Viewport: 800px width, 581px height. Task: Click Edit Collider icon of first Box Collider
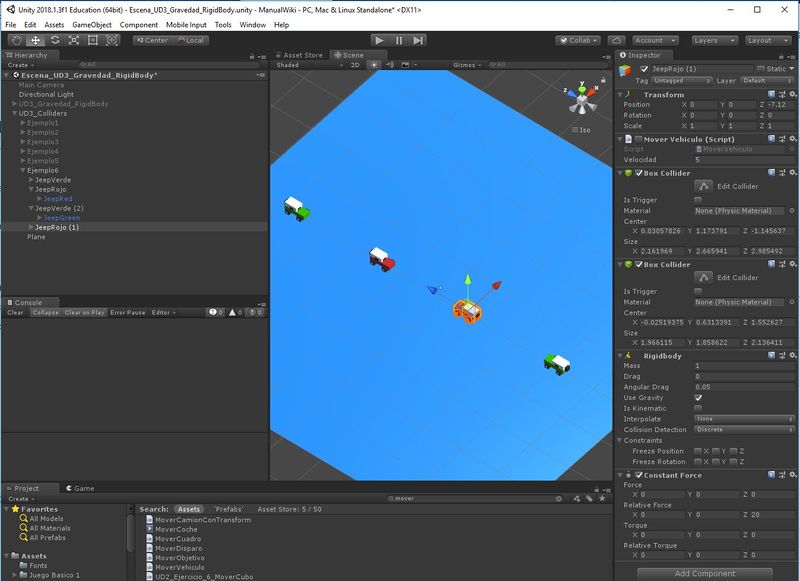(x=703, y=186)
